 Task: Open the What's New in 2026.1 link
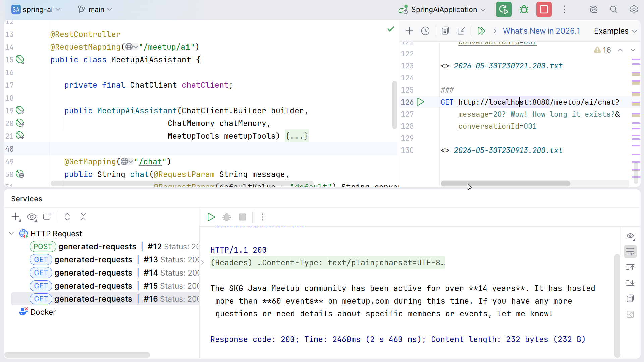click(541, 31)
